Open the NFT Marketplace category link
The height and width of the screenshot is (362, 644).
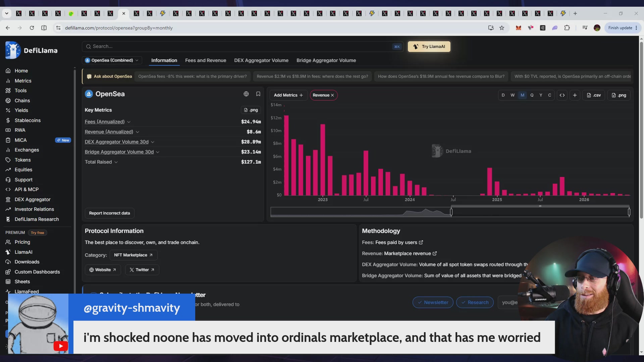133,255
